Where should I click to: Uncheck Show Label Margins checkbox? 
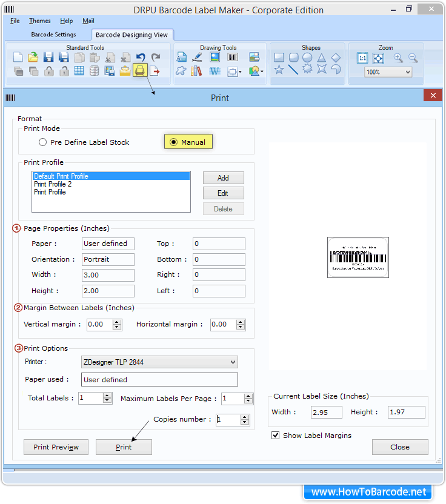coord(276,435)
